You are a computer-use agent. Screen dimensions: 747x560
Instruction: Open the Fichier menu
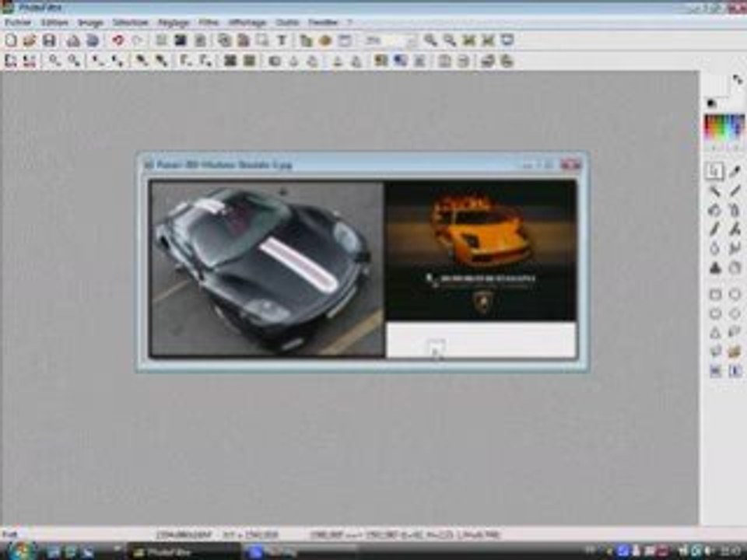point(18,23)
